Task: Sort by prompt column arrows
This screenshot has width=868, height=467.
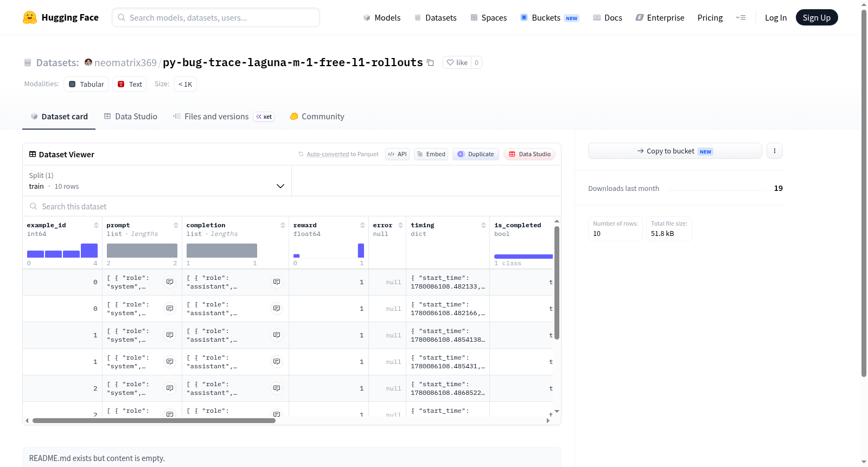Action: click(x=176, y=225)
